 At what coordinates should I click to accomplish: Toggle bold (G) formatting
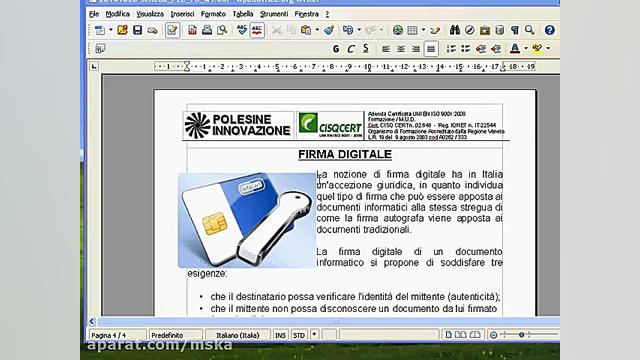(336, 49)
